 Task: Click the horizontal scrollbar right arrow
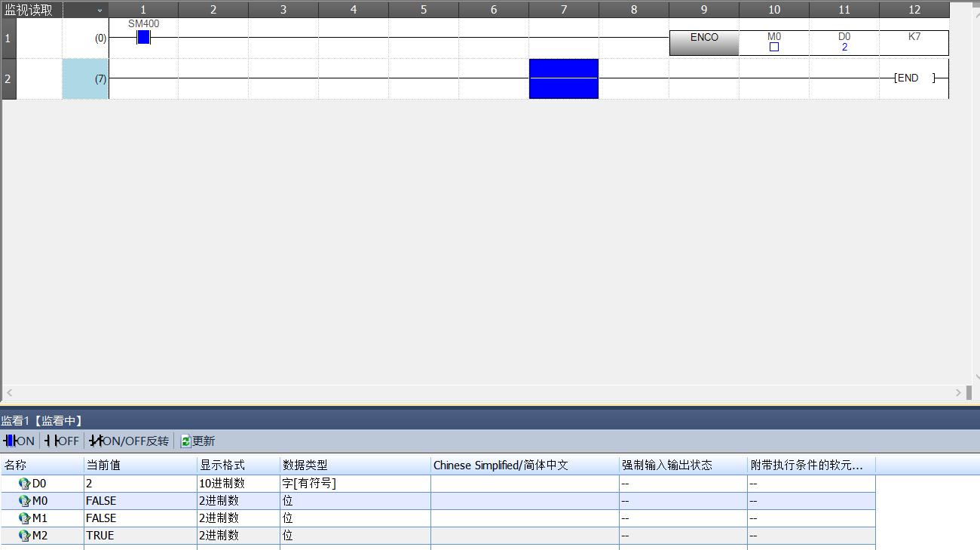(x=958, y=392)
